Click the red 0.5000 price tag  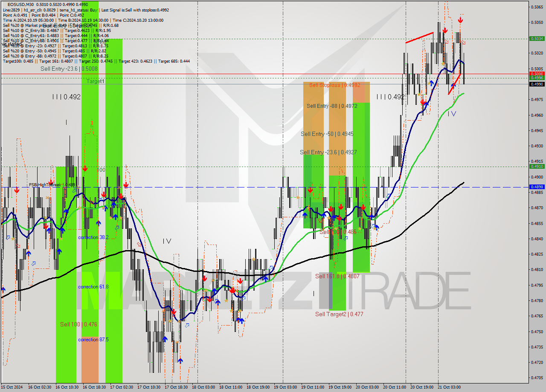pyautogui.click(x=537, y=74)
